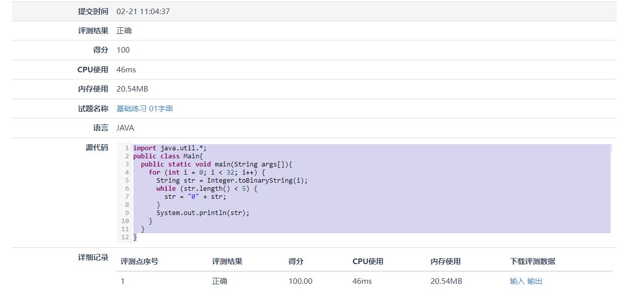The image size is (644, 298).
Task: Click the System.out.println(str) code line
Action: click(203, 213)
